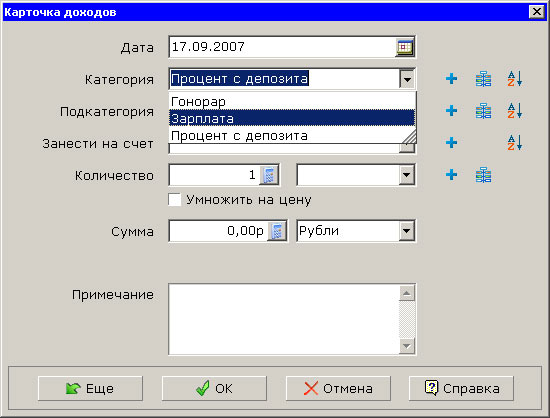This screenshot has height=418, width=550.
Task: Open the calculator in the Количество field
Action: pyautogui.click(x=269, y=175)
